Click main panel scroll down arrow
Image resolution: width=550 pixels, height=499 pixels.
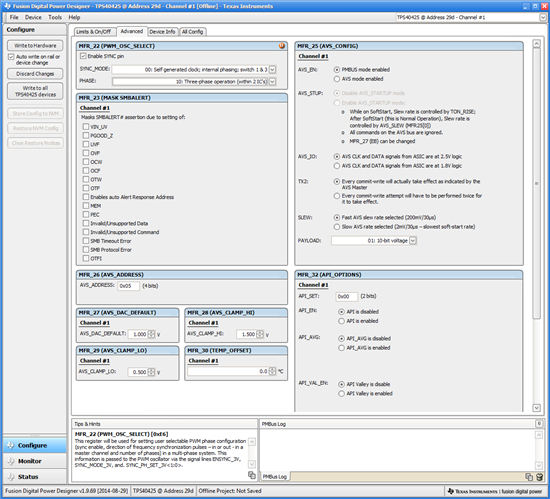(x=536, y=407)
